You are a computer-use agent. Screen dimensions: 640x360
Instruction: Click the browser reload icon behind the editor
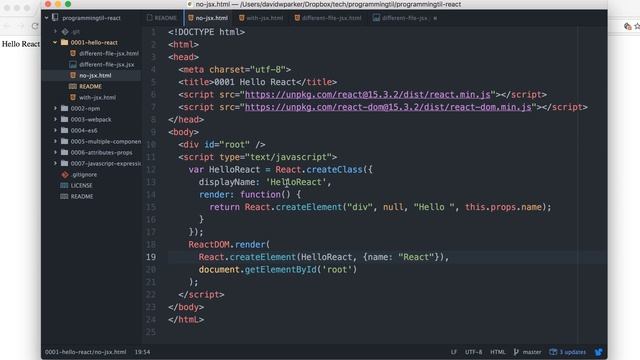point(35,26)
